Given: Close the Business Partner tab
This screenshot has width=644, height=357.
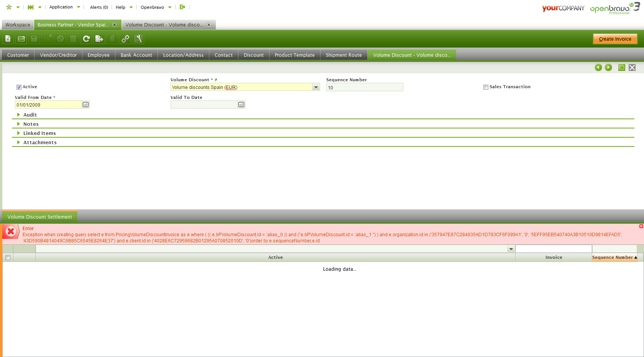Looking at the screenshot, I should pyautogui.click(x=114, y=25).
